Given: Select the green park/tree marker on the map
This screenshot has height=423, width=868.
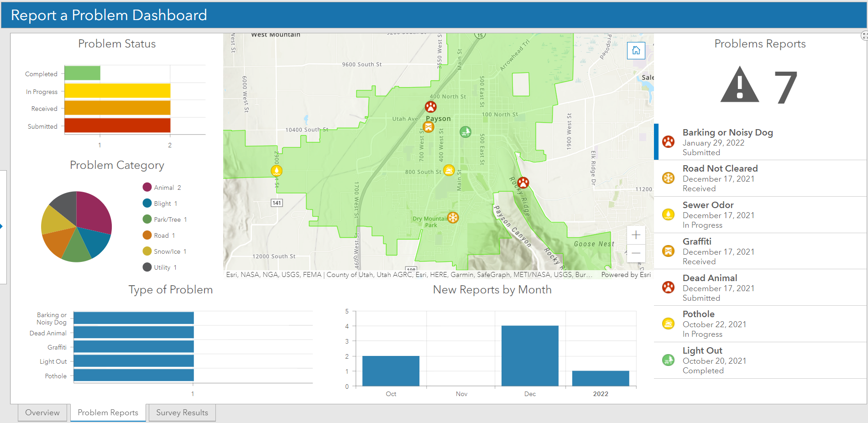Looking at the screenshot, I should point(465,132).
